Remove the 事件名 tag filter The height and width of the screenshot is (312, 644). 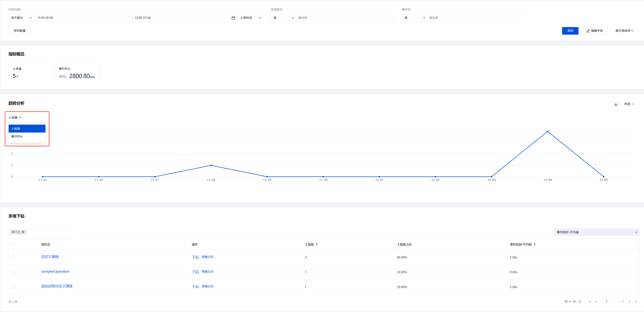[x=23, y=232]
